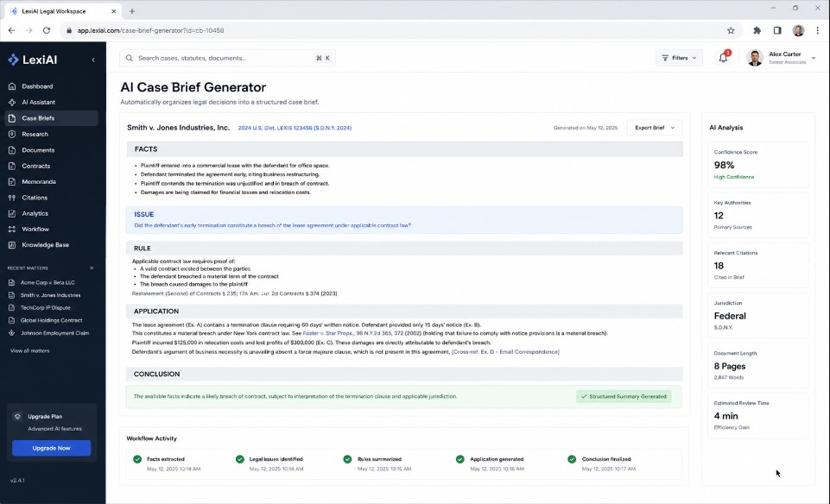Image resolution: width=830 pixels, height=504 pixels.
Task: Expand the Filters dropdown
Action: pos(679,58)
